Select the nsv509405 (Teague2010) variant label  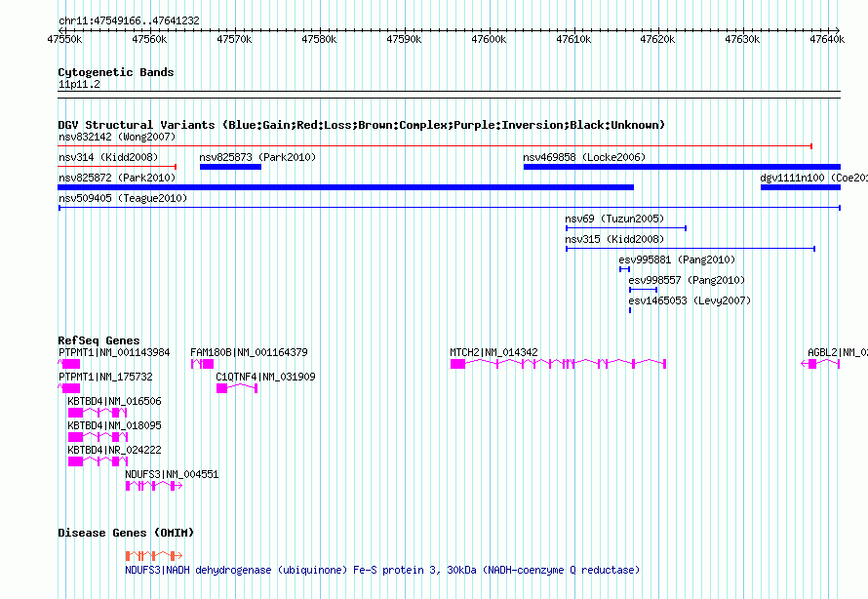tap(123, 198)
